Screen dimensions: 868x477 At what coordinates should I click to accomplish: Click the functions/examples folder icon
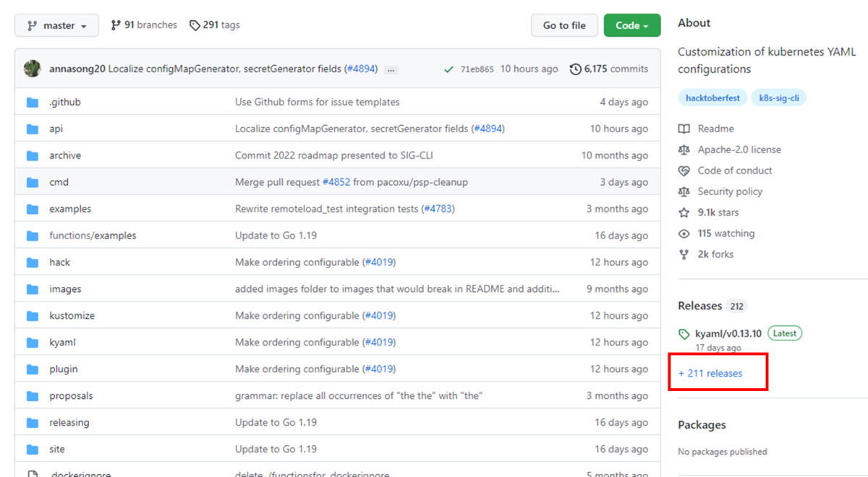[x=33, y=236]
